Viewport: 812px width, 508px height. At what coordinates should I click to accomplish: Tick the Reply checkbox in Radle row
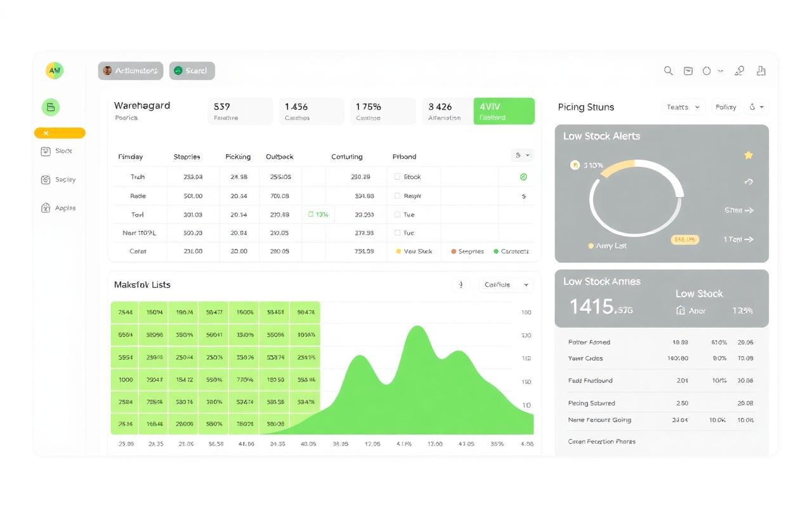pos(398,196)
